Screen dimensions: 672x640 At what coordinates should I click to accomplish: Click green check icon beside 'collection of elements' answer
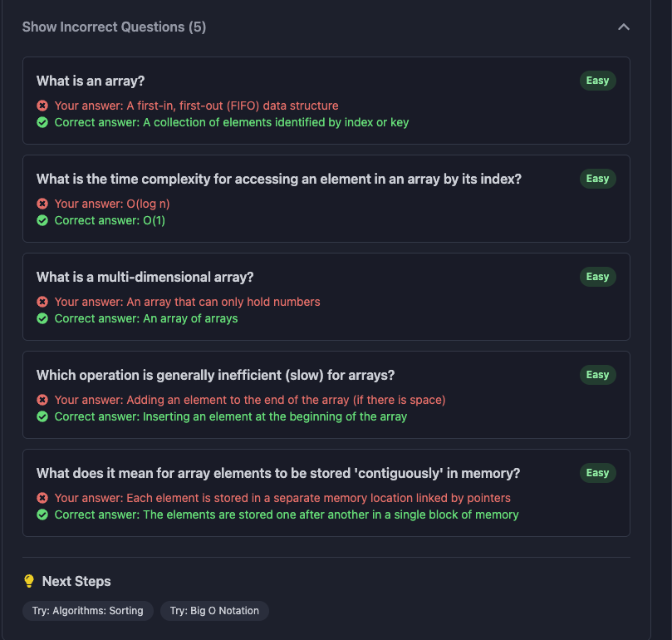tap(42, 122)
